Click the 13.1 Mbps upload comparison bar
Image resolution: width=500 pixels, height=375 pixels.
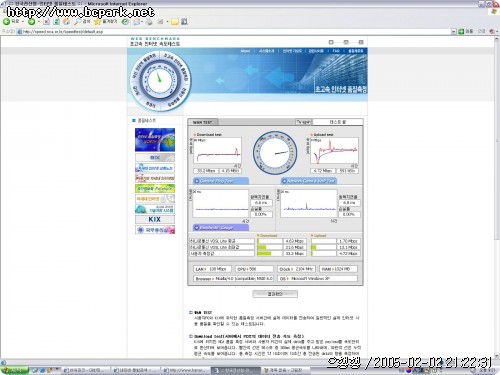(x=323, y=247)
